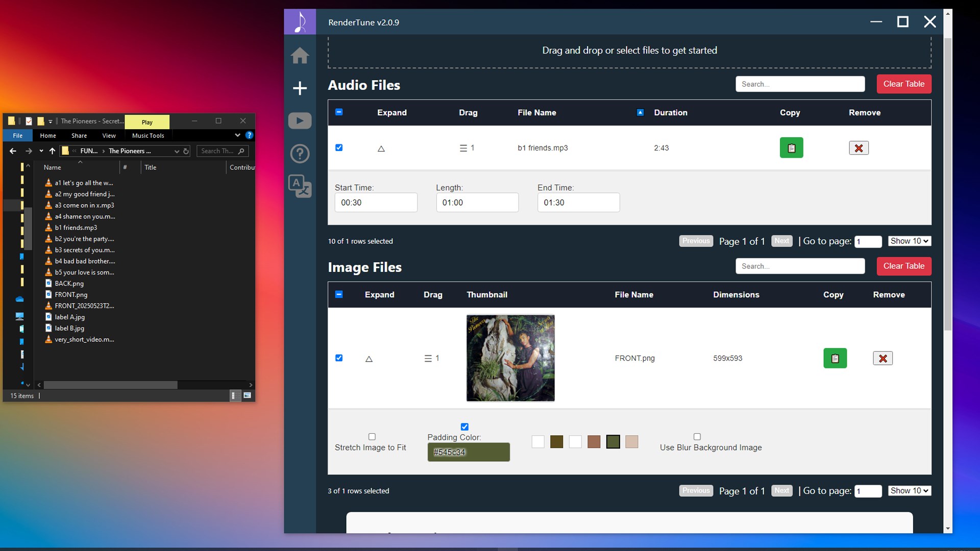Open the Home sidebar icon
Screen dimensions: 980x551
tap(300, 55)
